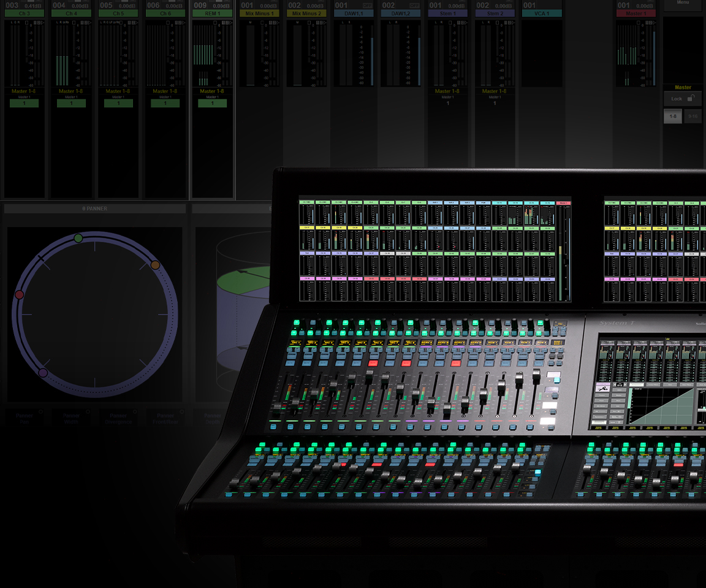Image resolution: width=706 pixels, height=588 pixels.
Task: Expand the arrow above Stem 1 meters
Action: coord(466,23)
